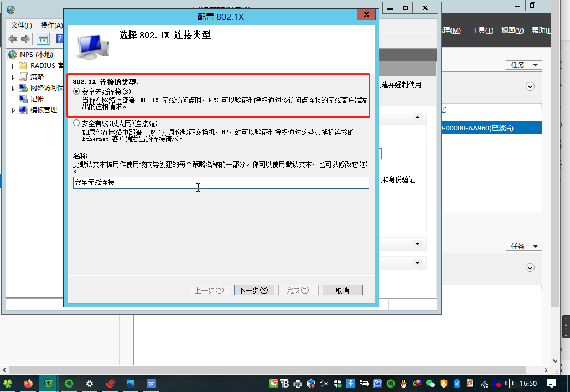Expand the 模板管理 tree node
Image resolution: width=570 pixels, height=392 pixels.
[x=13, y=110]
